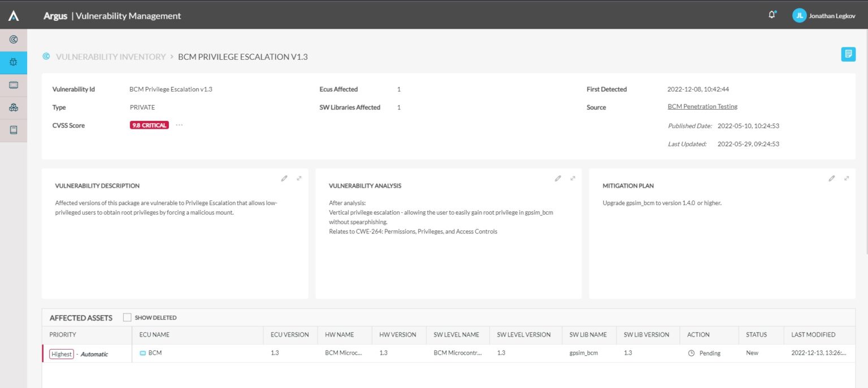Click the CWE-264 analysis line
The image size is (868, 388).
tap(413, 232)
